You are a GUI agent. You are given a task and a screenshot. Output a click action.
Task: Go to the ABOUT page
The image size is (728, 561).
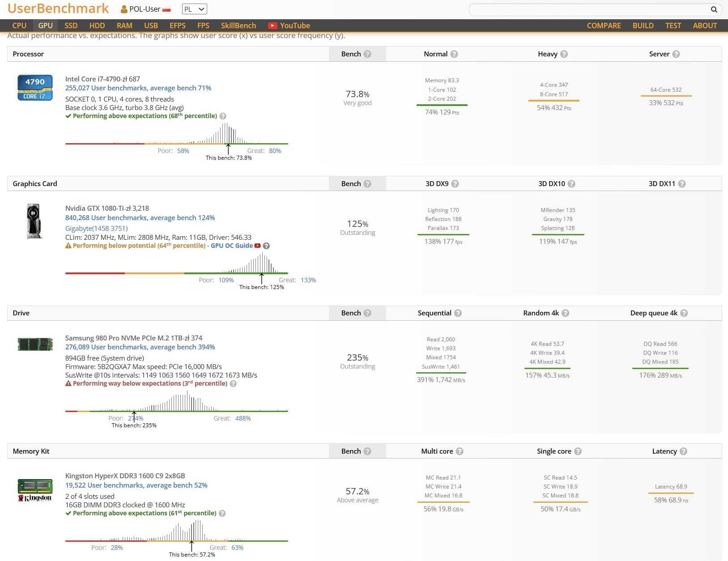(705, 25)
